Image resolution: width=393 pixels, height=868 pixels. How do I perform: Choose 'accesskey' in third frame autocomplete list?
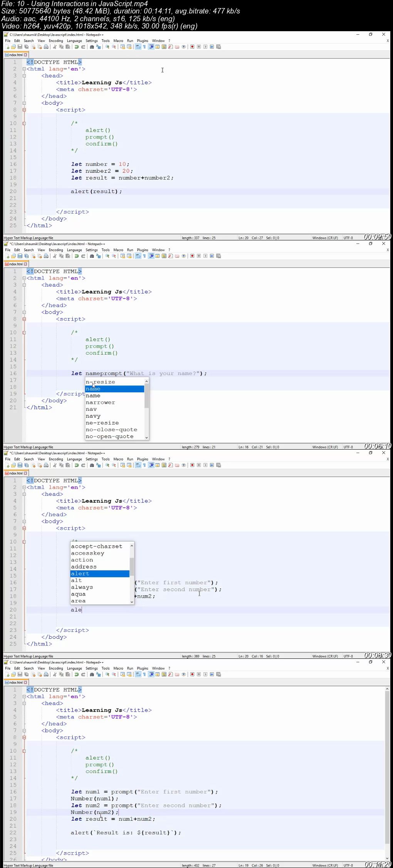100,553
